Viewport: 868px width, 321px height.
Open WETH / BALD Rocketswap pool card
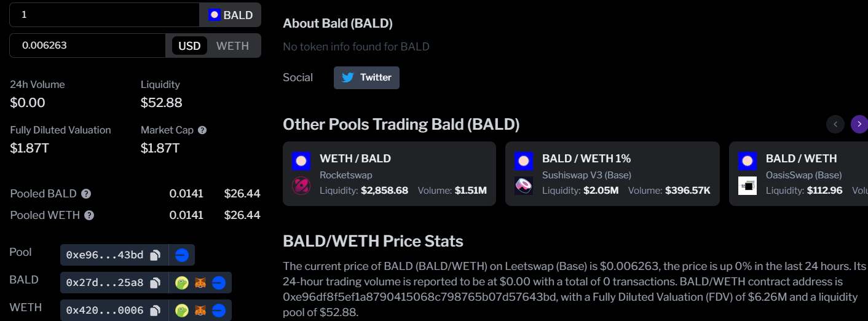click(x=389, y=174)
